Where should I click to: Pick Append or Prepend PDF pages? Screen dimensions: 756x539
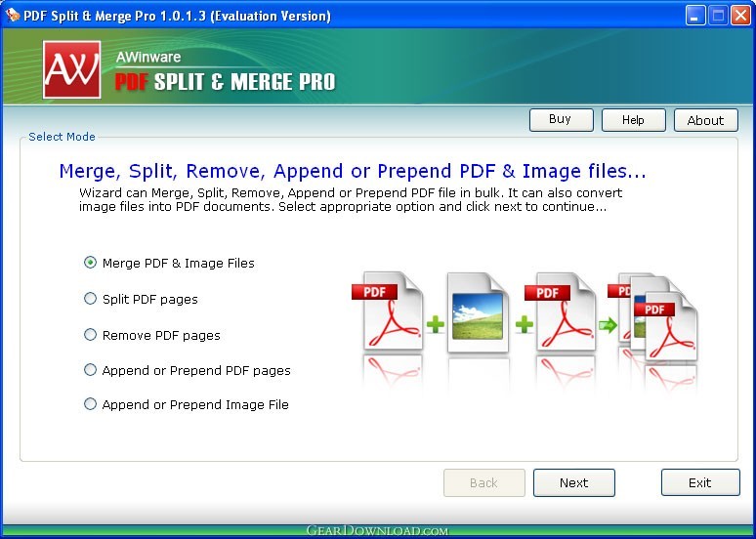(91, 370)
